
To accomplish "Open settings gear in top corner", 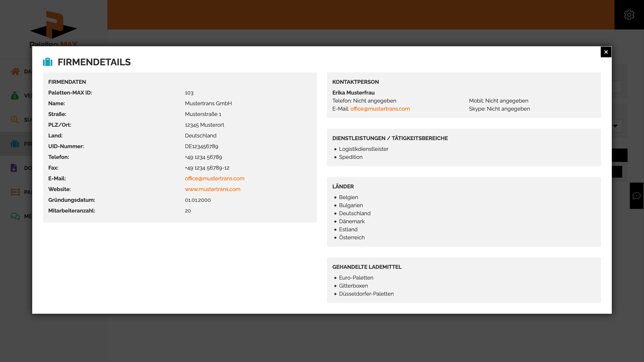I will 629,15.
